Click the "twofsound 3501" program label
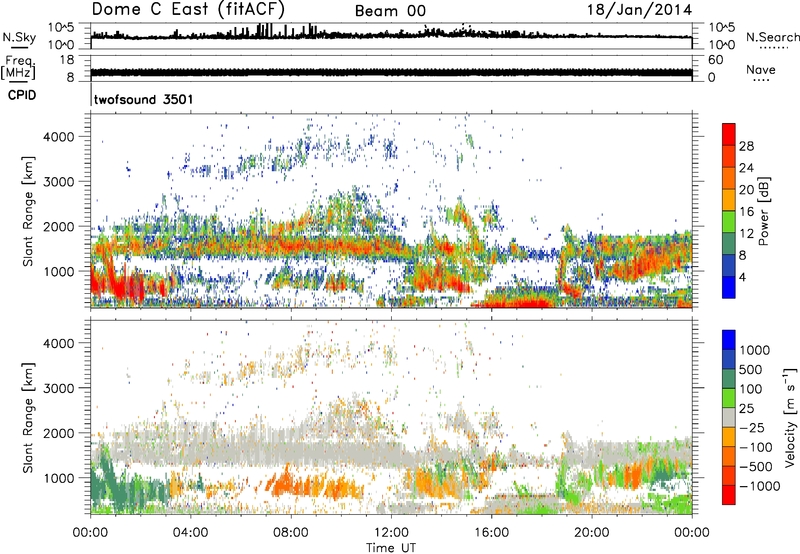Image resolution: width=800 pixels, height=554 pixels. [x=143, y=99]
